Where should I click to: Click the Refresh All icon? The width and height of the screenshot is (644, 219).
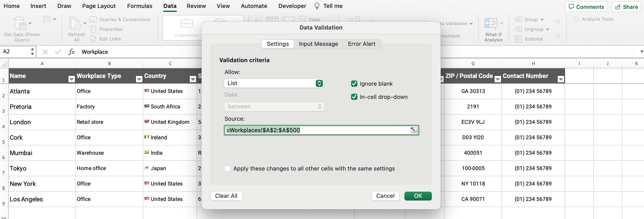tap(75, 24)
